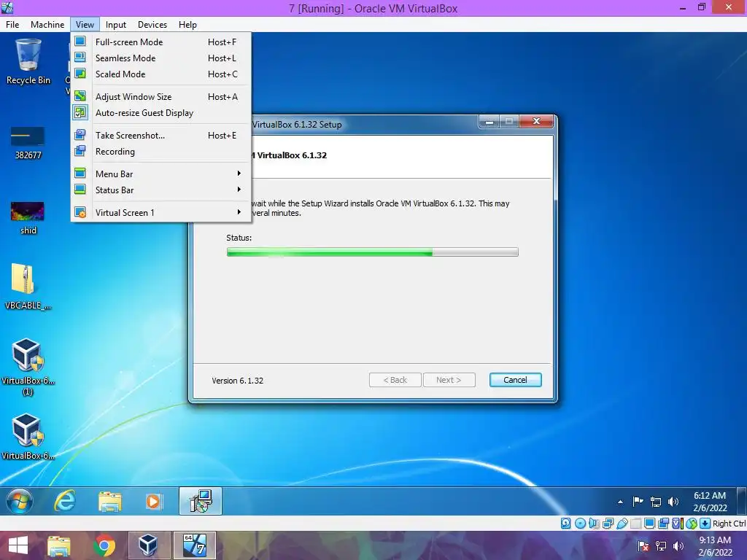Click the host File Explorer taskbar icon
Image resolution: width=747 pixels, height=560 pixels.
[x=59, y=545]
